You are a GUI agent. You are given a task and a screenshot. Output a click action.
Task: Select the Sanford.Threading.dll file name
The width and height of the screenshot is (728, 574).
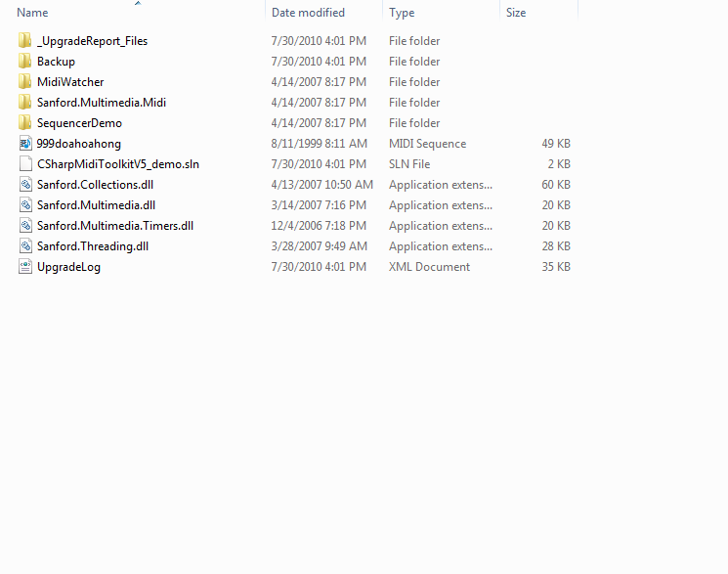coord(93,246)
